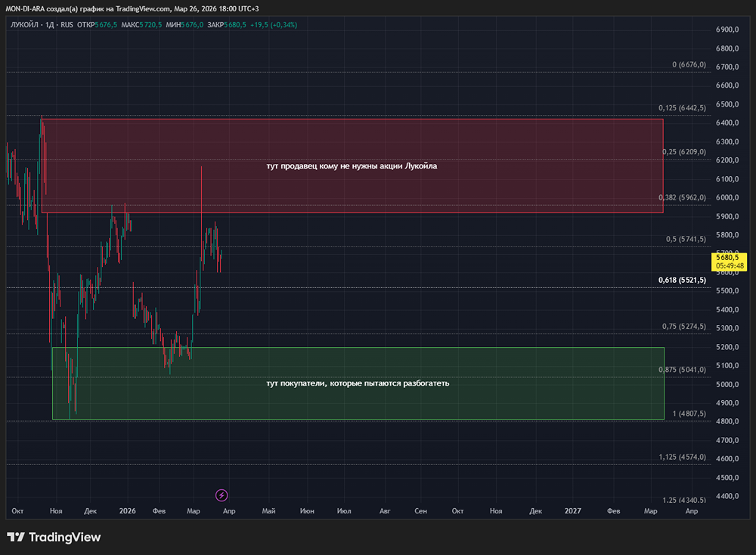756x555 pixels.
Task: Select the red zone text about sellers (продавец)
Action: point(352,166)
